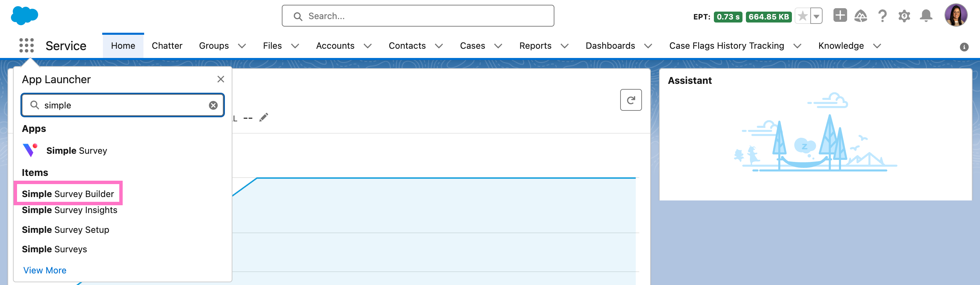The width and height of the screenshot is (980, 285).
Task: Click the 664.85 KB badge
Action: (768, 17)
